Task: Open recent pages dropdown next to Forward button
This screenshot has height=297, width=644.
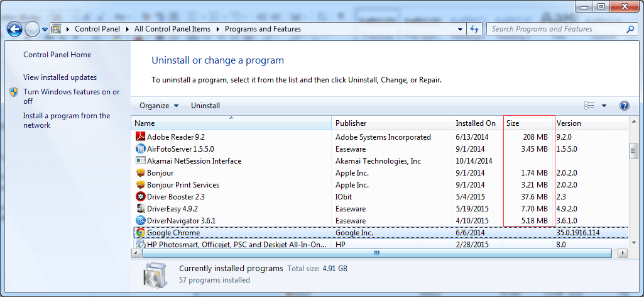Action: coord(45,29)
